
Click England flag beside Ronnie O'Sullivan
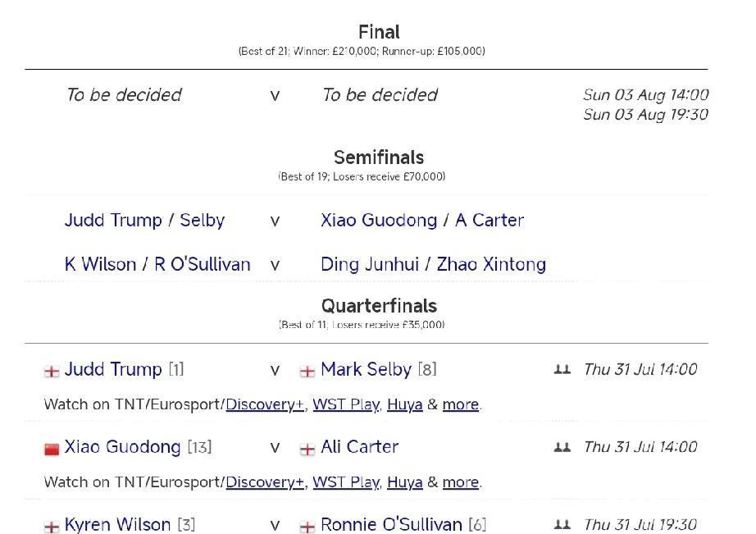pos(307,527)
